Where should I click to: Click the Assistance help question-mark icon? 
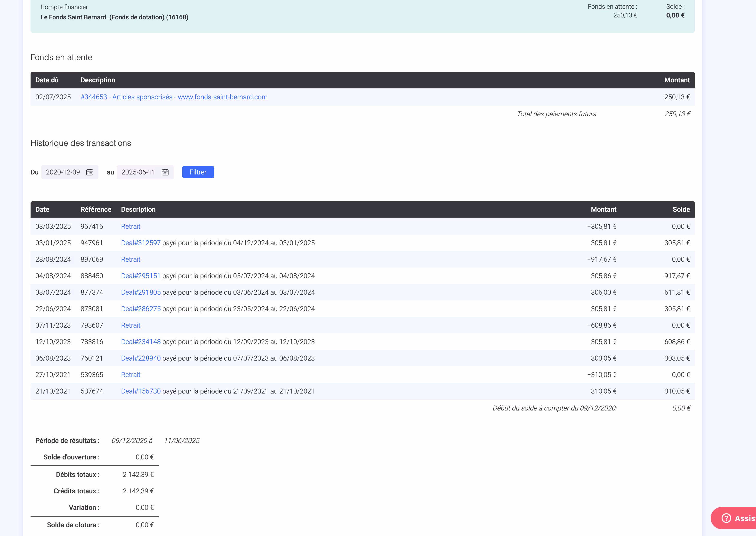(726, 518)
